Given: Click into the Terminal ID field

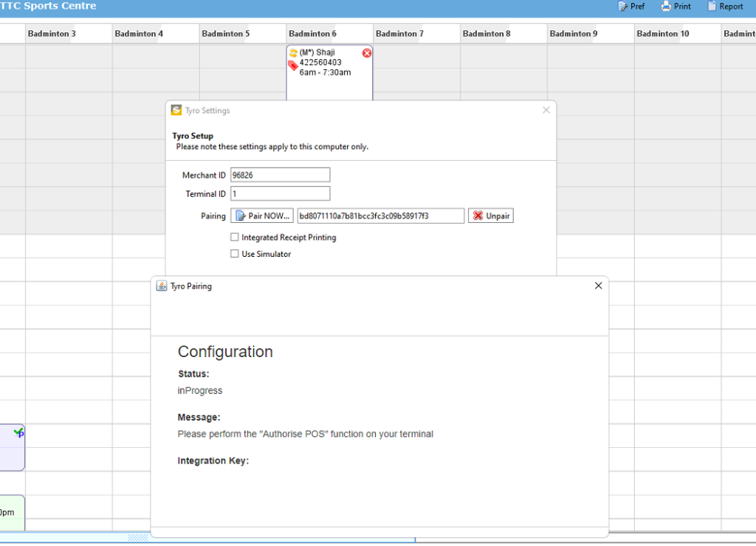Looking at the screenshot, I should [x=280, y=194].
